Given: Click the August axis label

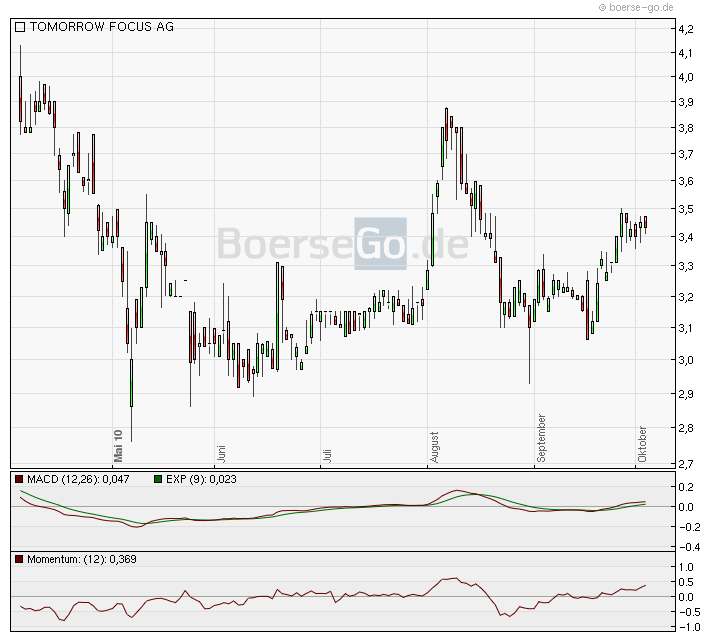Looking at the screenshot, I should [434, 447].
